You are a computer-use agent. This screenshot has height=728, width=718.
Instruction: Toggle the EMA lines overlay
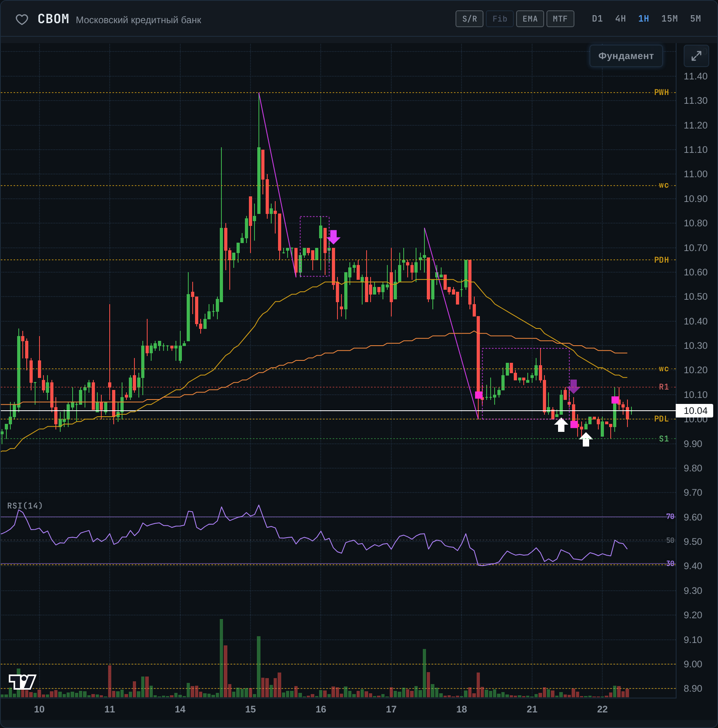pyautogui.click(x=530, y=19)
